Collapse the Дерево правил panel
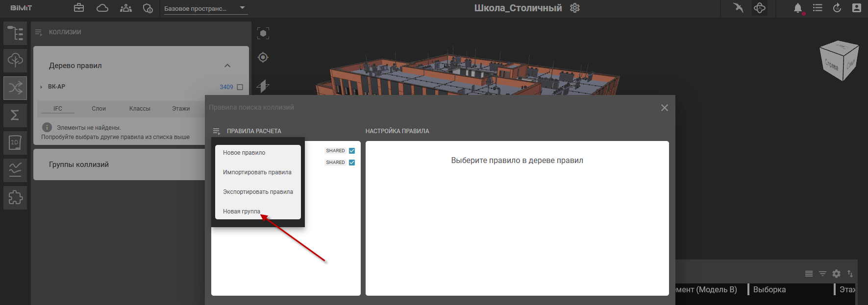 point(227,66)
